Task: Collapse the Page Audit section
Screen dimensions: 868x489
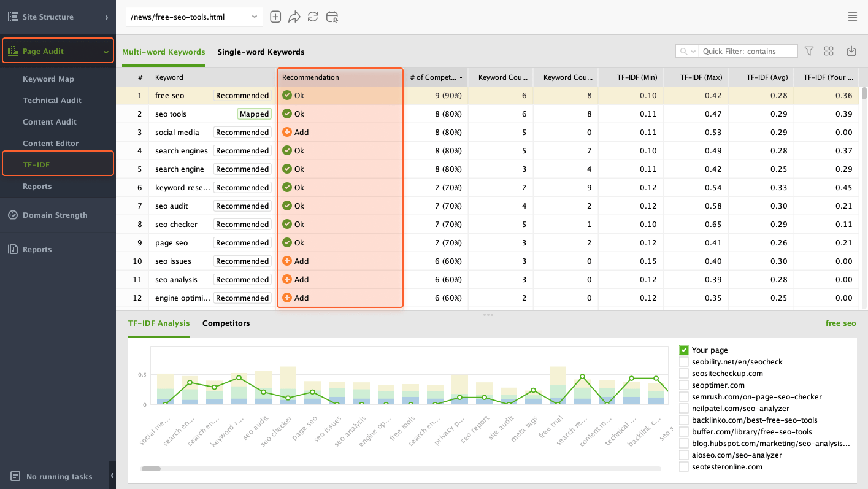Action: [x=106, y=52]
